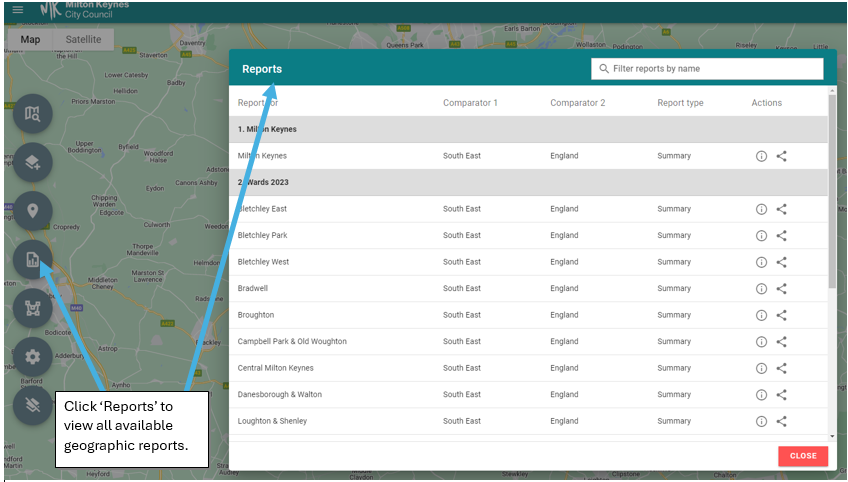Switch to Satellite map view

point(83,40)
